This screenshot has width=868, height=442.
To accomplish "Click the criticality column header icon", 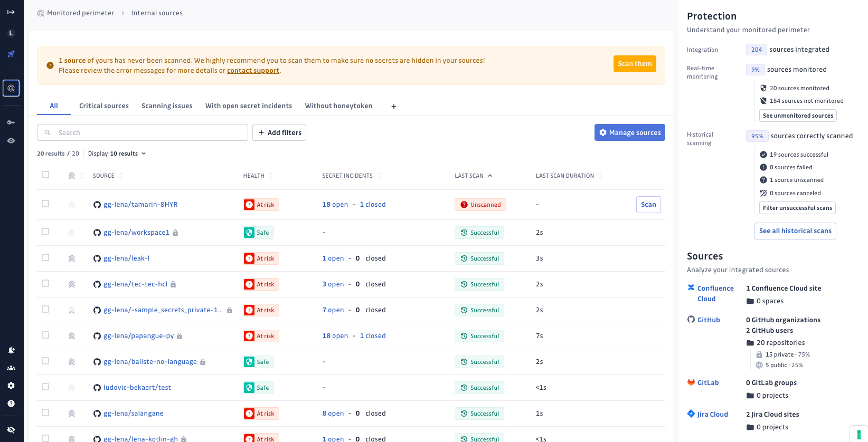I will [72, 176].
